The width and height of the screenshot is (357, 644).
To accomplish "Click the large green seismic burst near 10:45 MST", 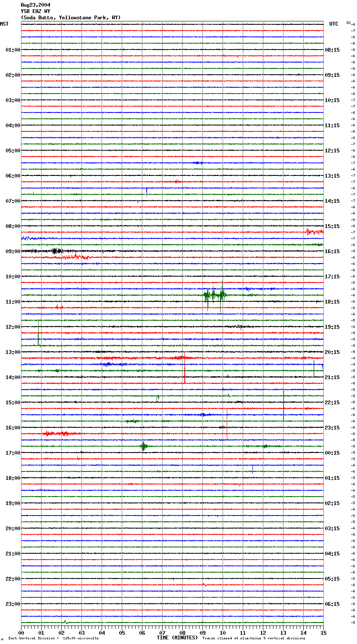I will [215, 296].
